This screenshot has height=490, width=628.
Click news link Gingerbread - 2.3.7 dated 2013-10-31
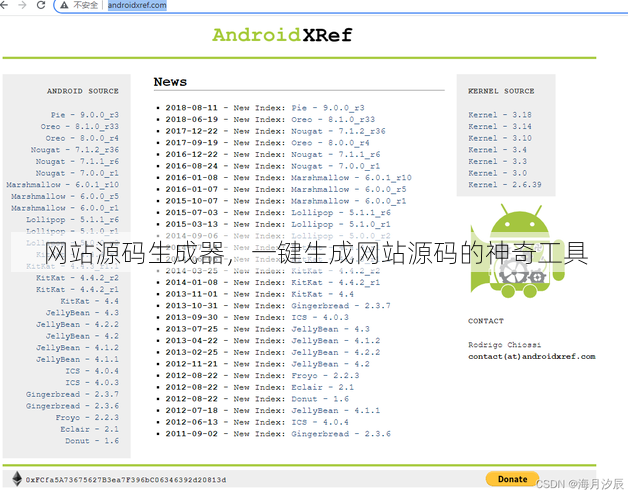[x=340, y=305]
